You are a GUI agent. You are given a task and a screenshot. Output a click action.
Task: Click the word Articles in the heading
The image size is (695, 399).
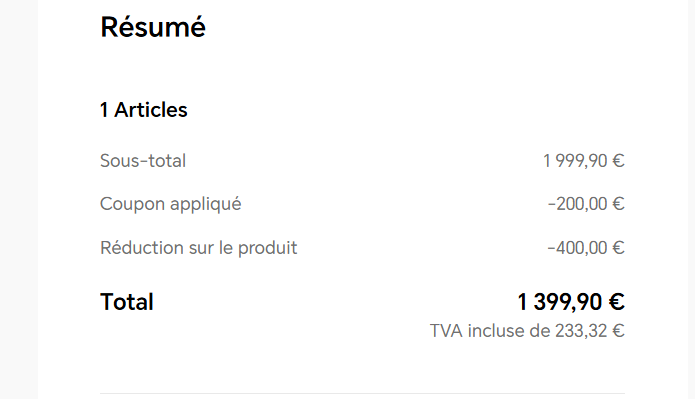[151, 110]
